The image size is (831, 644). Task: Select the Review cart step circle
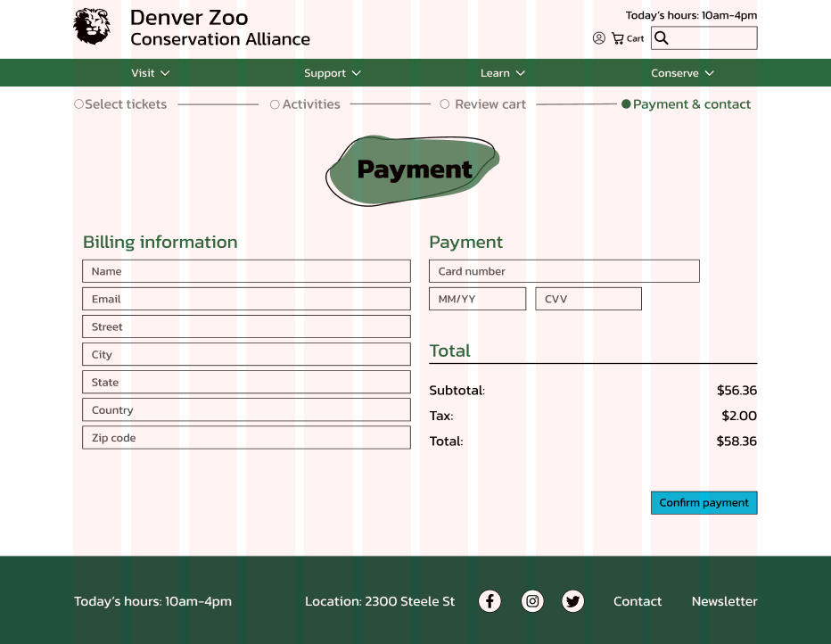click(445, 104)
